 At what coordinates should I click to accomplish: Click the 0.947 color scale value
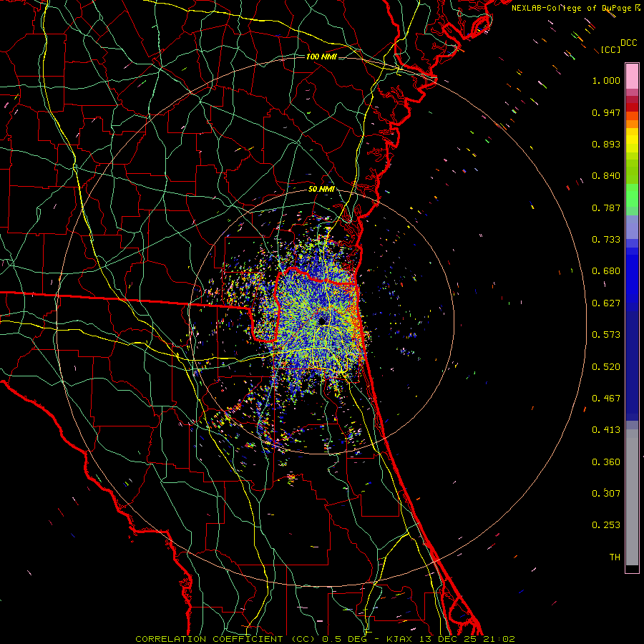pyautogui.click(x=606, y=112)
